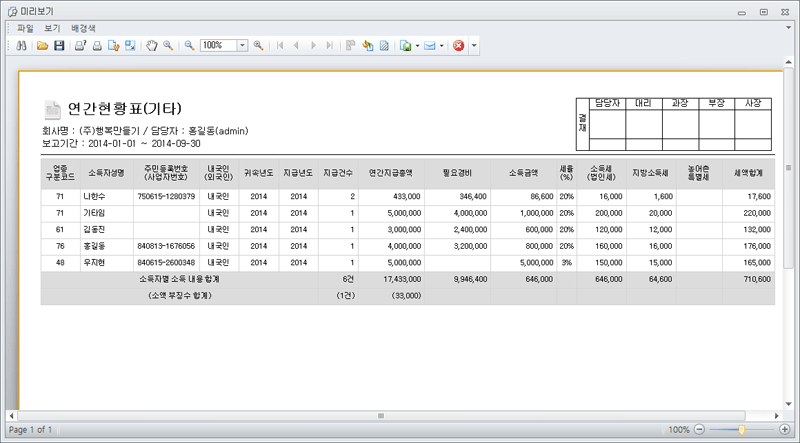Screen dimensions: 800x443
Task: Select the Magnifier tool next to the hand
Action: [x=168, y=46]
